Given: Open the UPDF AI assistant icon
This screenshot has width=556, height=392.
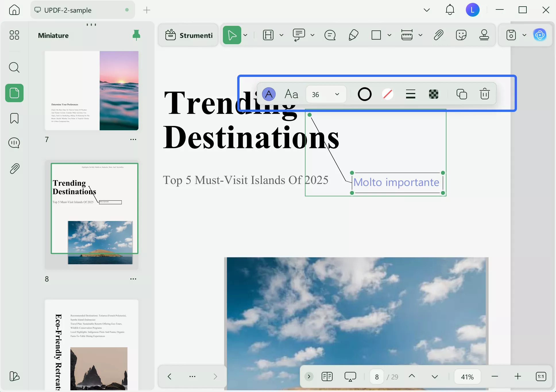Looking at the screenshot, I should pyautogui.click(x=540, y=35).
